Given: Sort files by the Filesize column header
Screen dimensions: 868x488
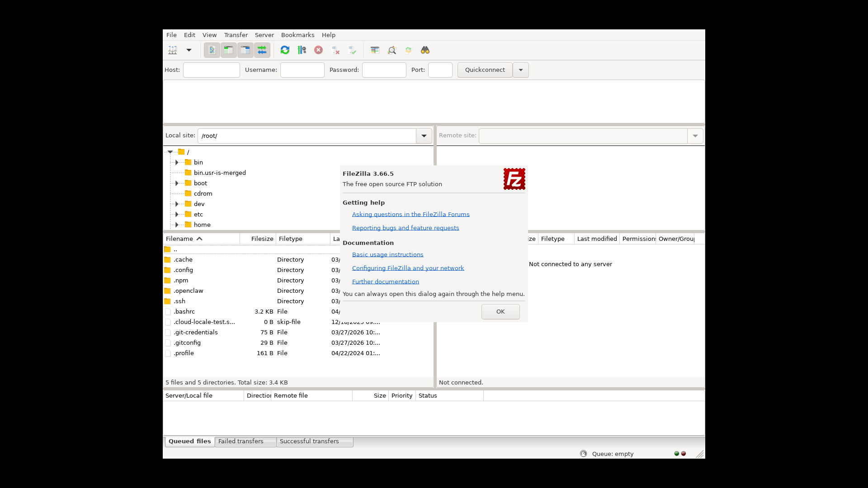Looking at the screenshot, I should [262, 239].
